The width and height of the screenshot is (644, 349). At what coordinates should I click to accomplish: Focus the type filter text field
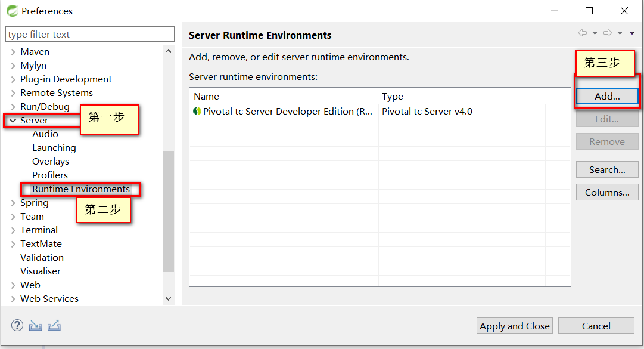click(89, 35)
